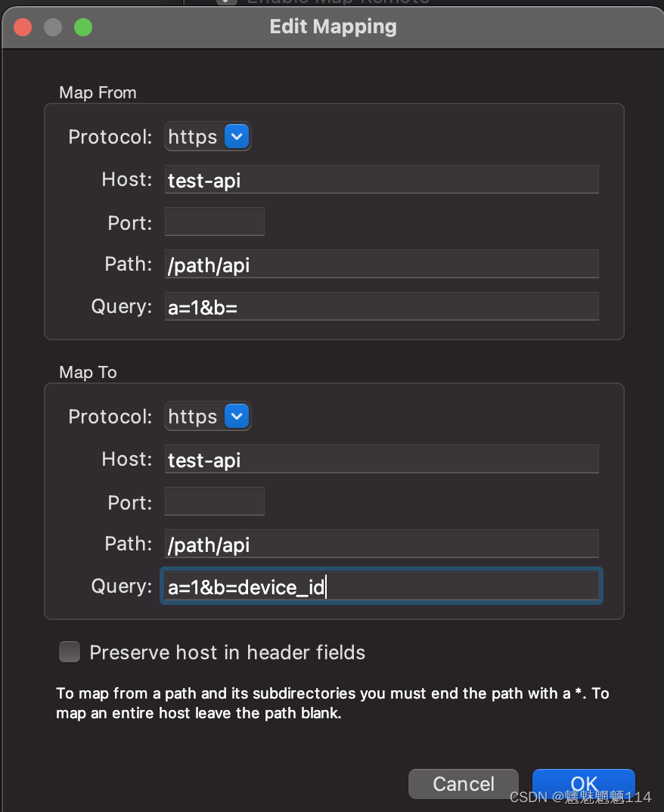Click the Cancel button

[463, 784]
